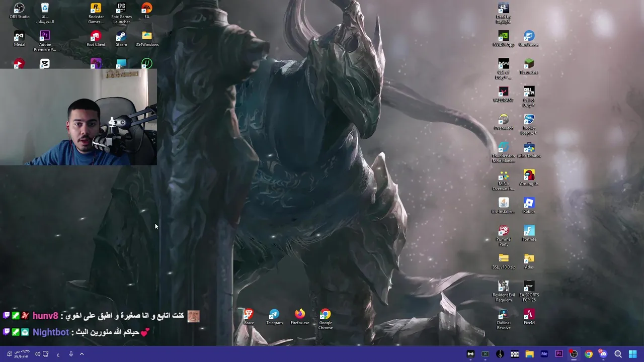The height and width of the screenshot is (362, 644).
Task: Open the BSL_v10.0.zip file
Action: 503,261
